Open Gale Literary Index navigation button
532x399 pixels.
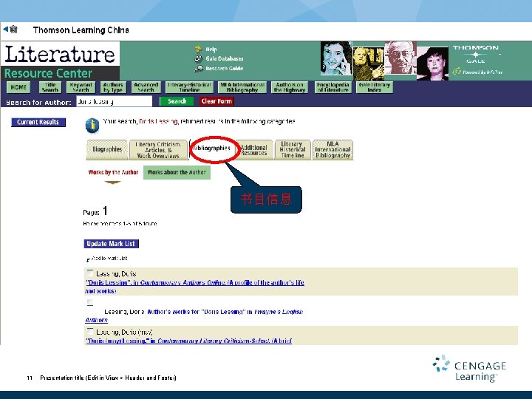click(375, 87)
